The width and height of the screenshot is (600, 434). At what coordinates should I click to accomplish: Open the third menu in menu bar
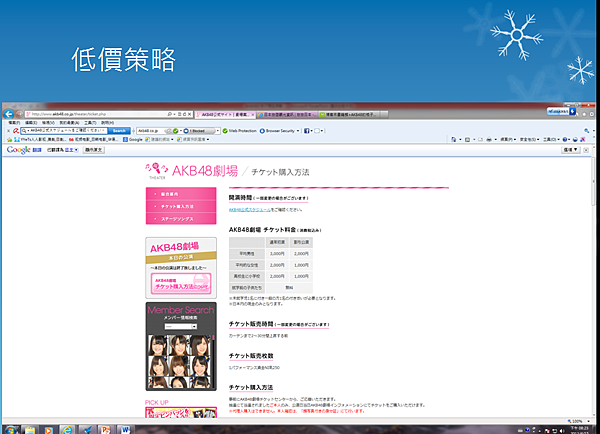48,123
